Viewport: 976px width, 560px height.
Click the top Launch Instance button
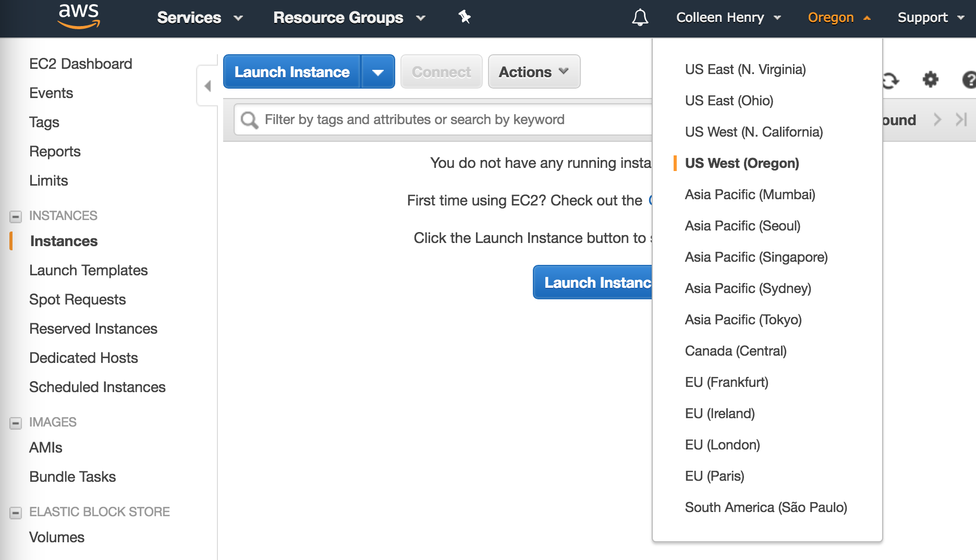point(292,72)
